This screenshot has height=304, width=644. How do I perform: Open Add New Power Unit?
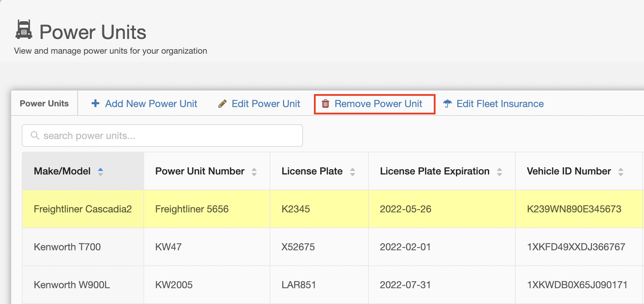click(x=144, y=104)
